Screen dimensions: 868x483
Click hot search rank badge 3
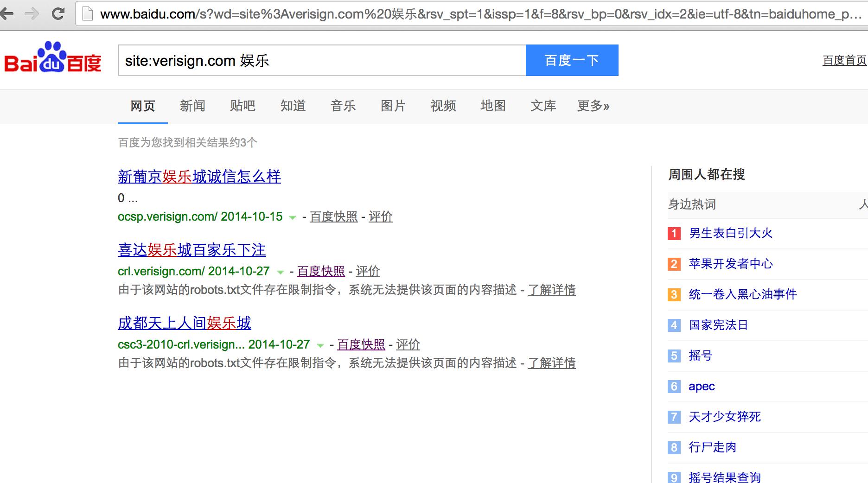(x=674, y=294)
